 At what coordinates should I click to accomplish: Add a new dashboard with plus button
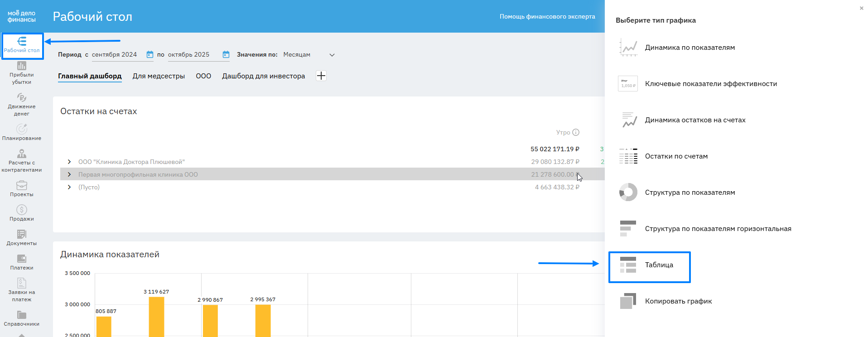point(321,76)
